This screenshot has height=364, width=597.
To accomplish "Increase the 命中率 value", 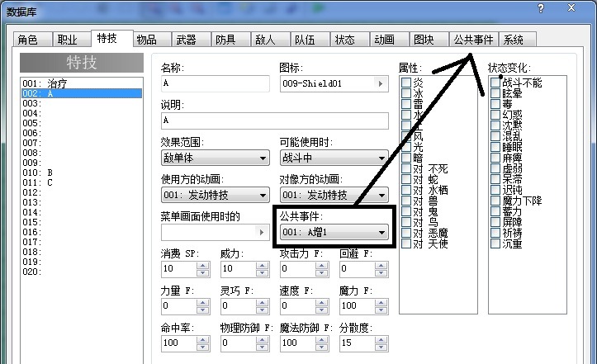I will [203, 339].
